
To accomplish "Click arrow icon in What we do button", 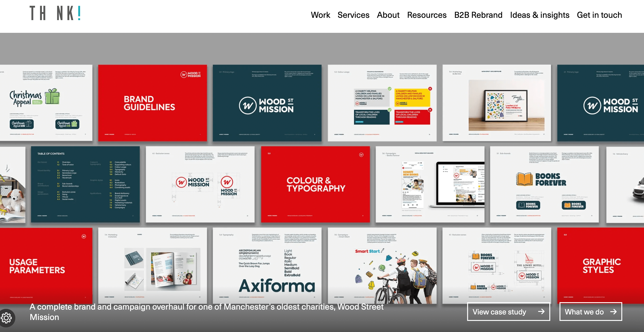I will tap(613, 311).
